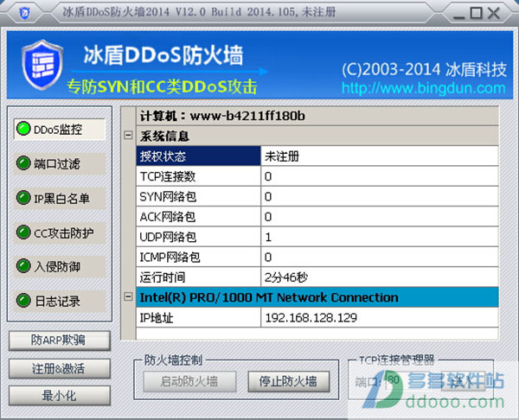Click the green indicator beside DDoS监控
The image size is (519, 420).
(x=23, y=129)
